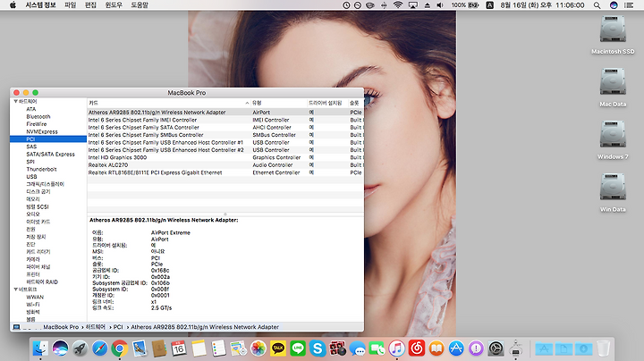Sort by 유형 column header
Screen dimensions: 644x361
(279, 103)
